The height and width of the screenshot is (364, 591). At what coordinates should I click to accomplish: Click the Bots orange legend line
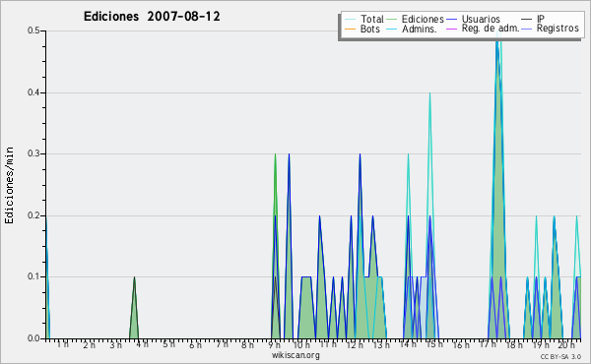click(350, 29)
